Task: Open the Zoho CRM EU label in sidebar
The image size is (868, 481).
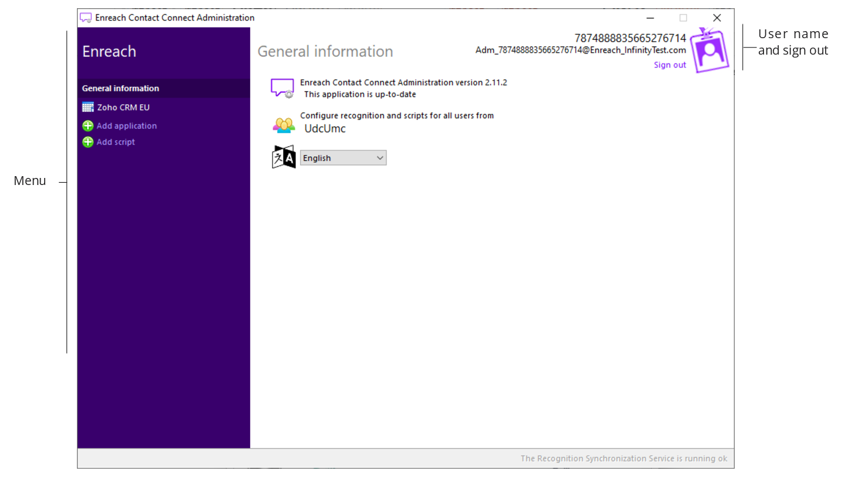Action: [123, 107]
